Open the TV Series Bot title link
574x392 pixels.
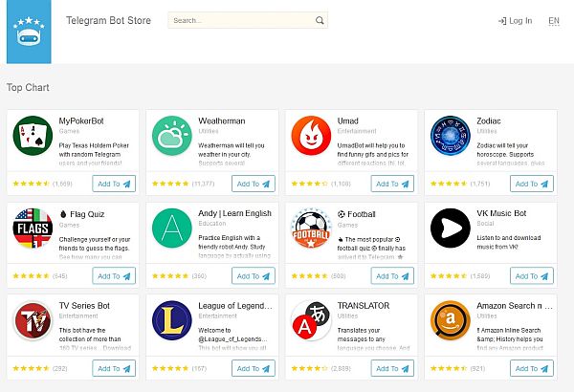pos(84,306)
